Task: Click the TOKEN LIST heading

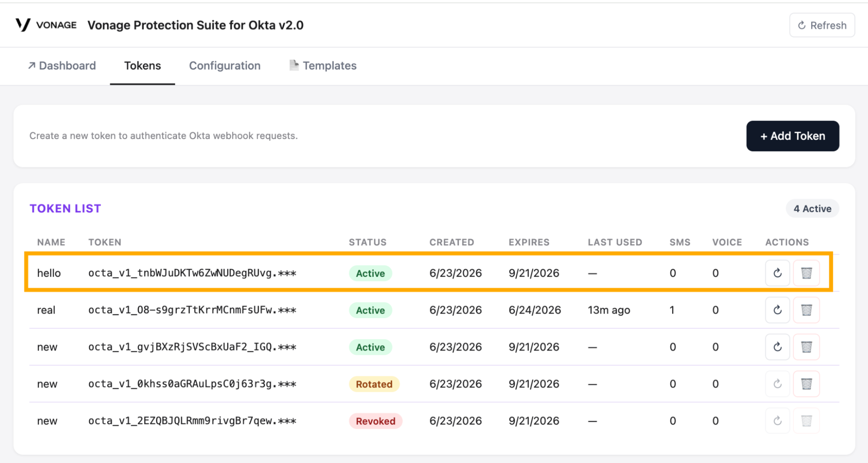Action: [65, 209]
